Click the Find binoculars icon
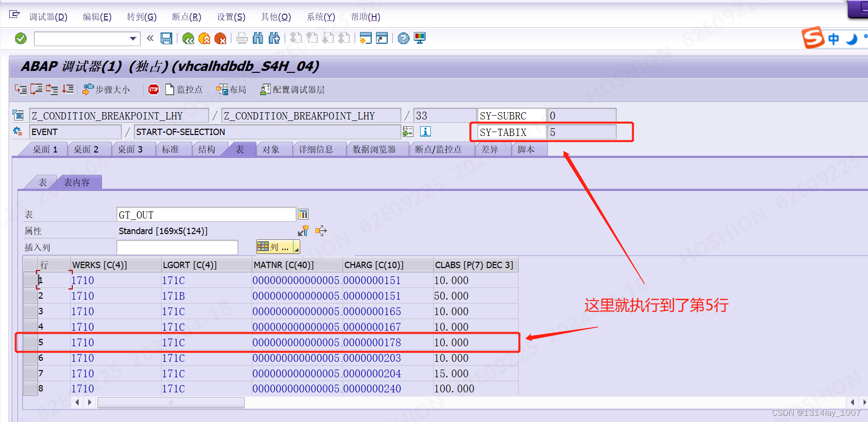 pos(258,38)
